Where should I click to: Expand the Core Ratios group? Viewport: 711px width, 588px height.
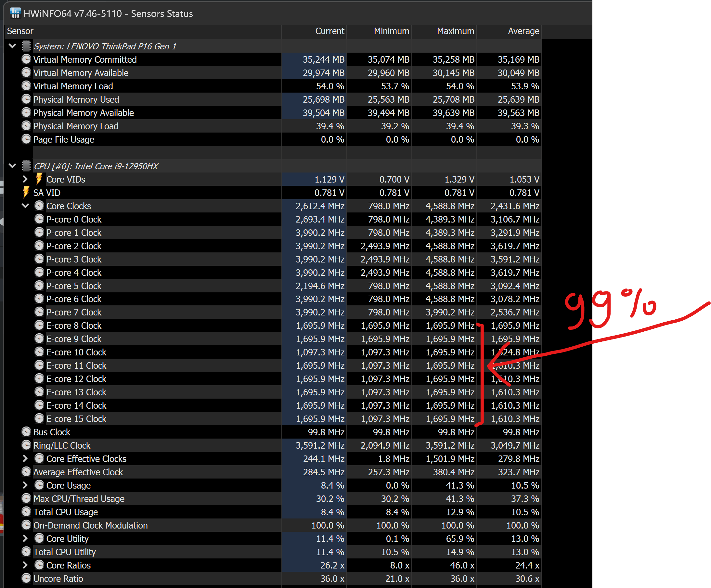[25, 565]
